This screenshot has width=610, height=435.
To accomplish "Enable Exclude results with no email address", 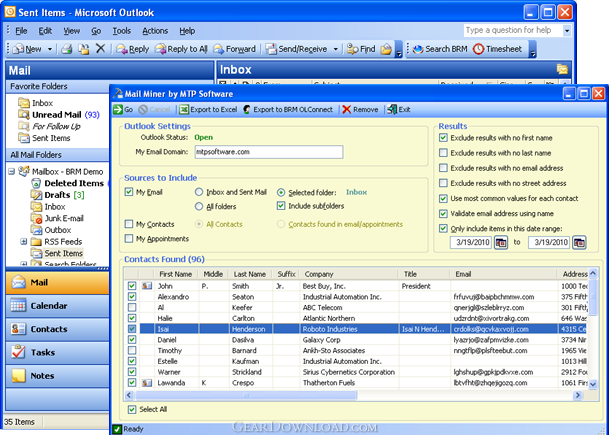I will (443, 168).
